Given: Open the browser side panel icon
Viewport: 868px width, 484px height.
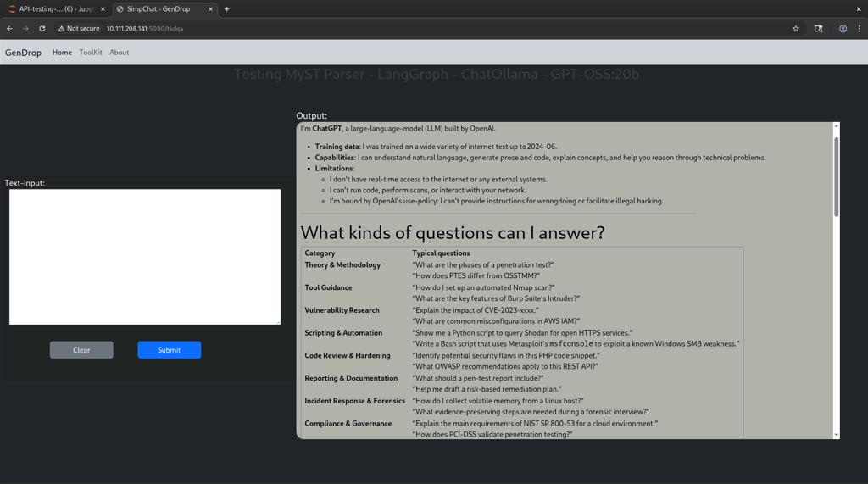Looking at the screenshot, I should 818,29.
